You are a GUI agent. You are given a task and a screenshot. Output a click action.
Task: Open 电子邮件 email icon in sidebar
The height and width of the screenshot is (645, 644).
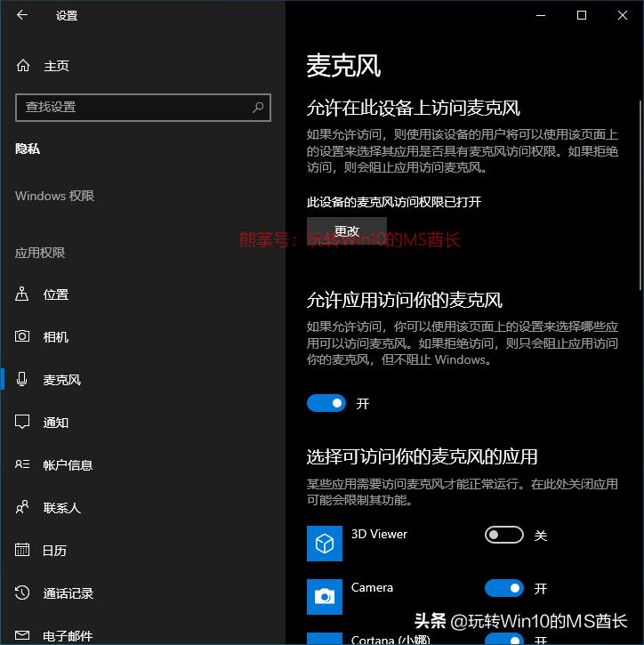click(22, 635)
